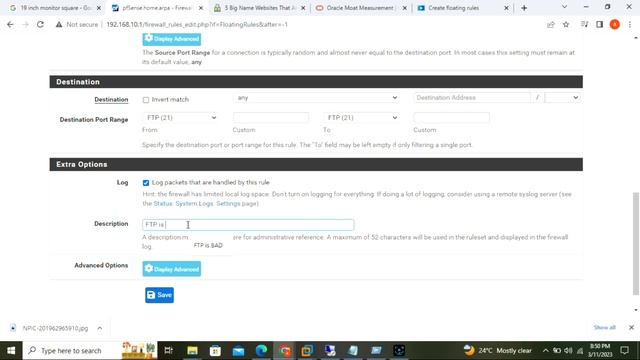Open downloaded NPIC-201962965910.jpg file
Image resolution: width=640 pixels, height=360 pixels.
coord(55,328)
